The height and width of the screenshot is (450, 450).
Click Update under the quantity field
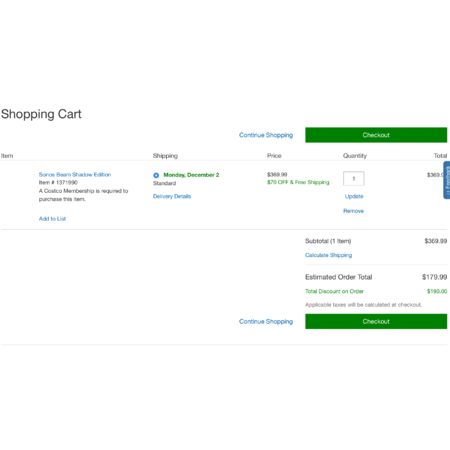[354, 196]
